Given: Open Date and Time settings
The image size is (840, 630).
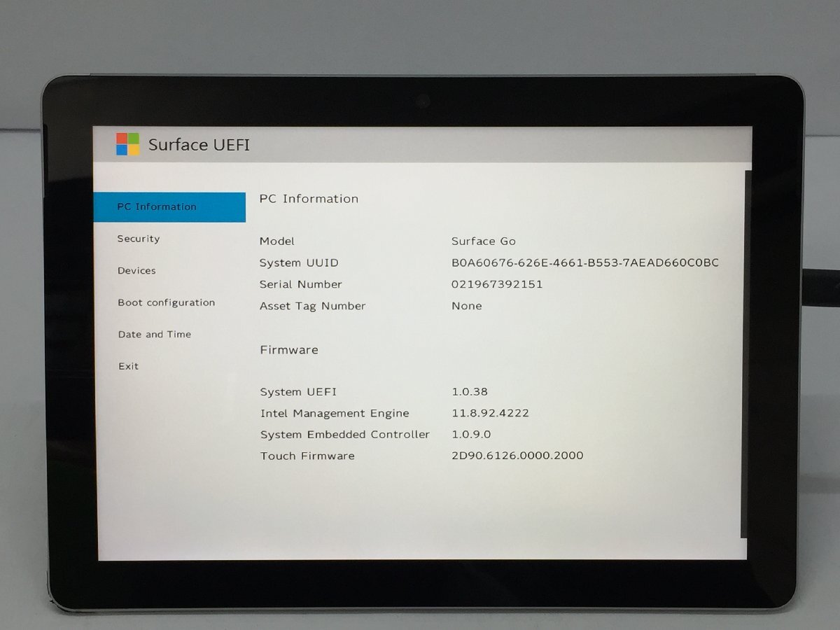Looking at the screenshot, I should [x=155, y=335].
